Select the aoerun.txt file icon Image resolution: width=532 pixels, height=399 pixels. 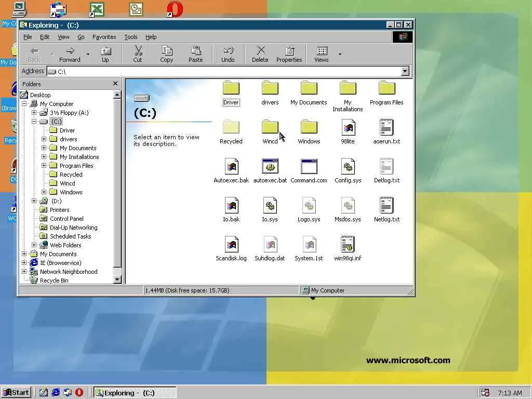tap(387, 127)
